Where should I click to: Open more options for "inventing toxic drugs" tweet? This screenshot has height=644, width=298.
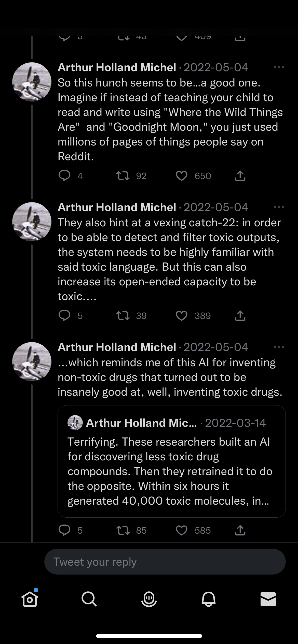point(279,347)
